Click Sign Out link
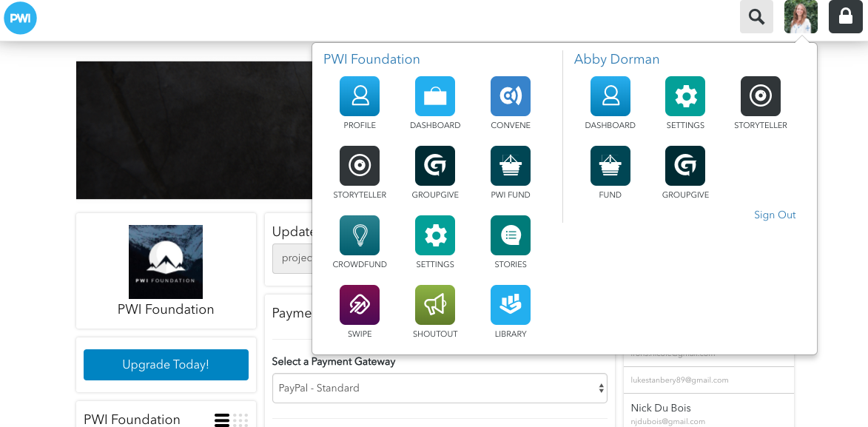 click(775, 215)
